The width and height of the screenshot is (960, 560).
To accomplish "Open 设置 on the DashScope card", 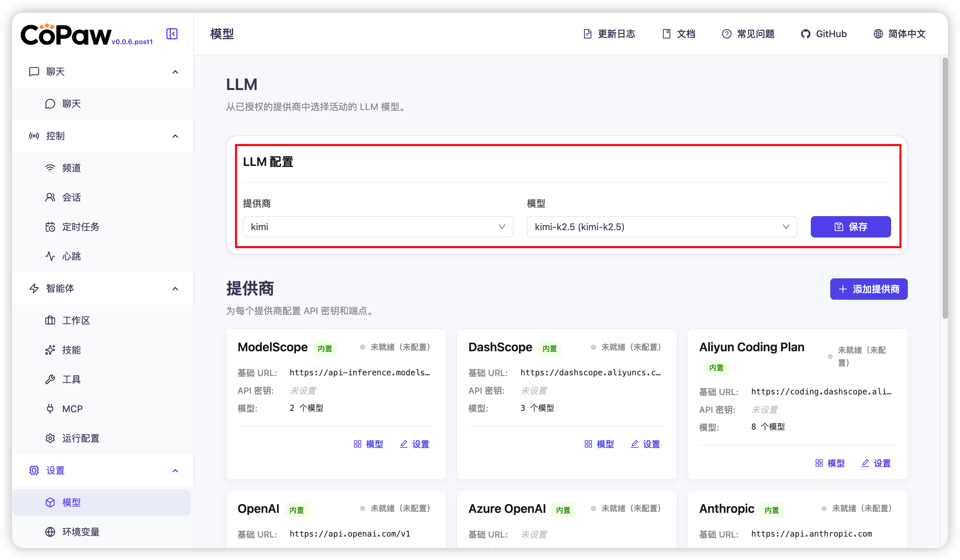I will [x=645, y=444].
